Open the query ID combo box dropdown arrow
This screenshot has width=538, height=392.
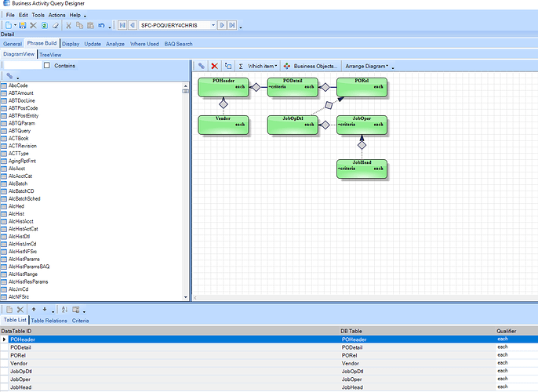[213, 25]
